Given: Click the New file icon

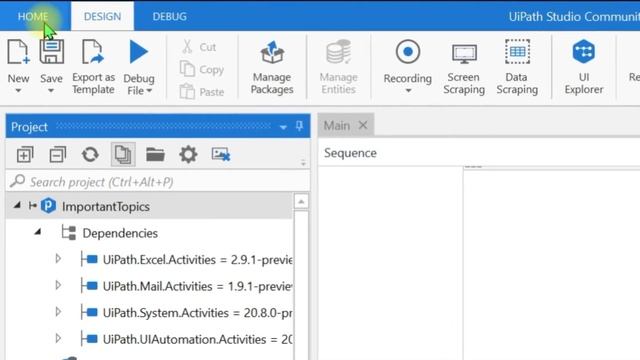Looking at the screenshot, I should [18, 52].
